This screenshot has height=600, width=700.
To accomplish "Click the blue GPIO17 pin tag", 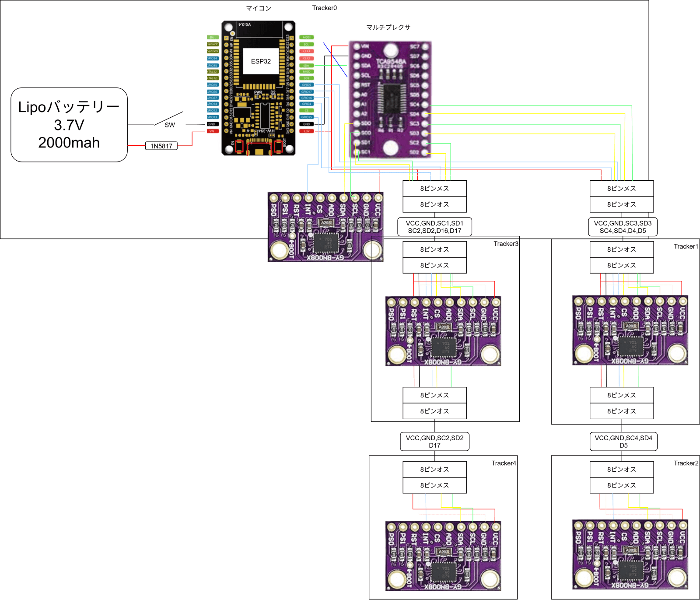I will click(x=306, y=92).
